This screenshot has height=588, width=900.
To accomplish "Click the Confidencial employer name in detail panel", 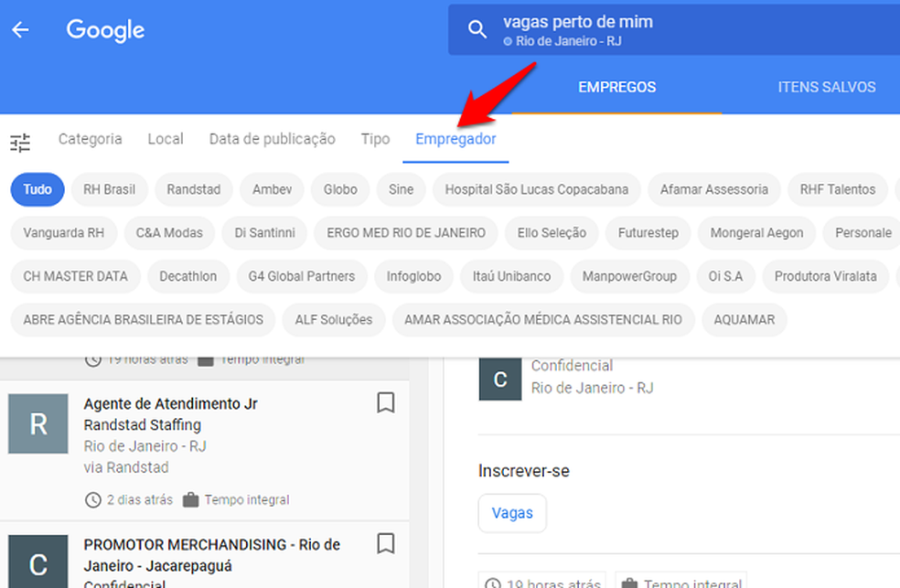I will (572, 366).
